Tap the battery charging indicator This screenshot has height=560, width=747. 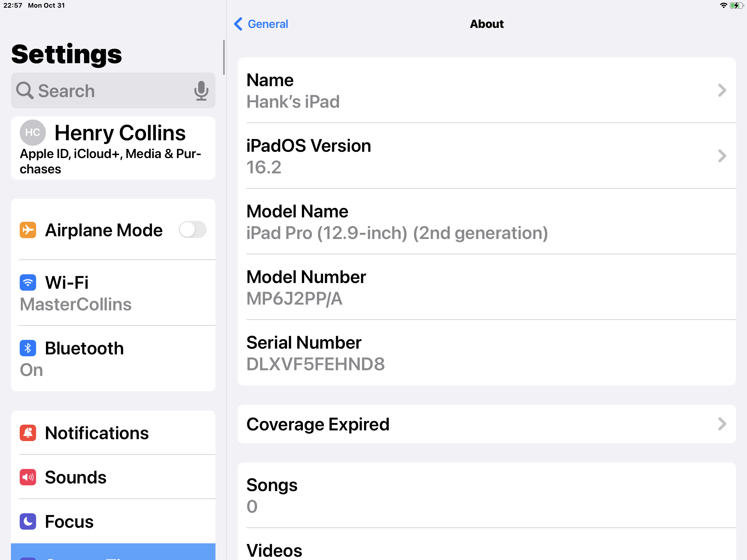click(736, 5)
